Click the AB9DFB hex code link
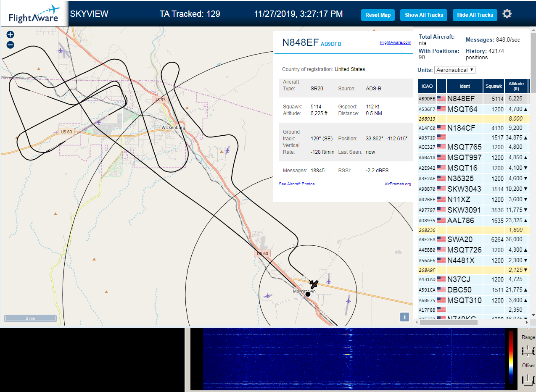 tap(331, 44)
